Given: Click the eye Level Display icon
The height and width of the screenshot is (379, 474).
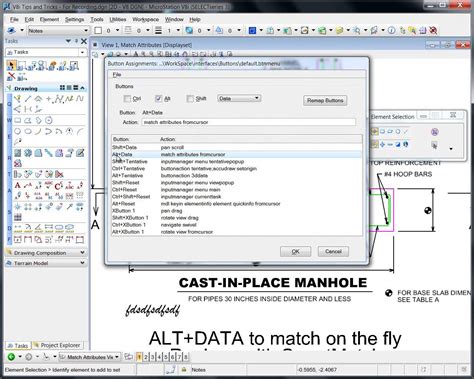Looking at the screenshot, I should 11,30.
